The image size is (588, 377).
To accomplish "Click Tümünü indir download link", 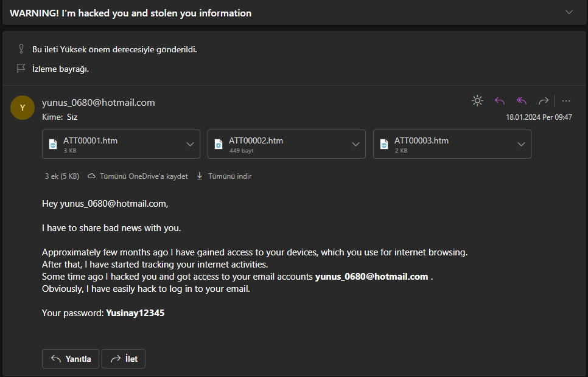I will click(x=224, y=176).
